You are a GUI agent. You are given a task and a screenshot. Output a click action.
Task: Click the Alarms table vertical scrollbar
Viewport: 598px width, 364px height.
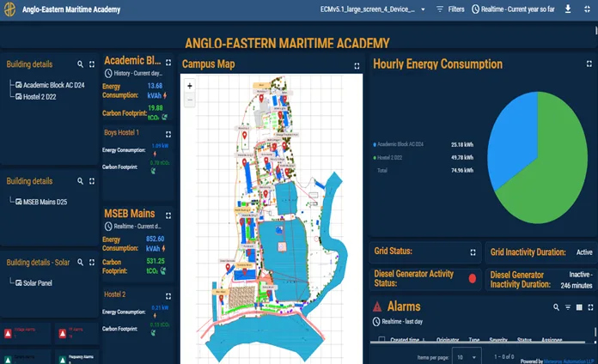595,332
